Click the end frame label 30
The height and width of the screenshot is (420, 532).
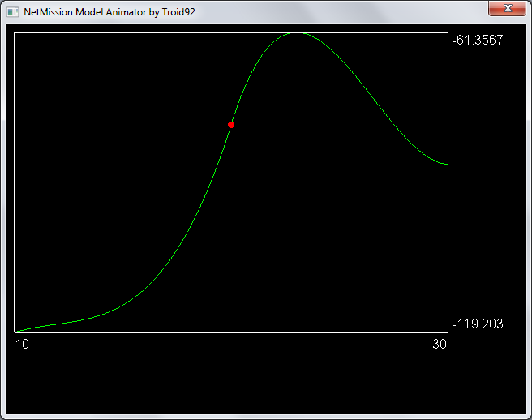(x=440, y=345)
